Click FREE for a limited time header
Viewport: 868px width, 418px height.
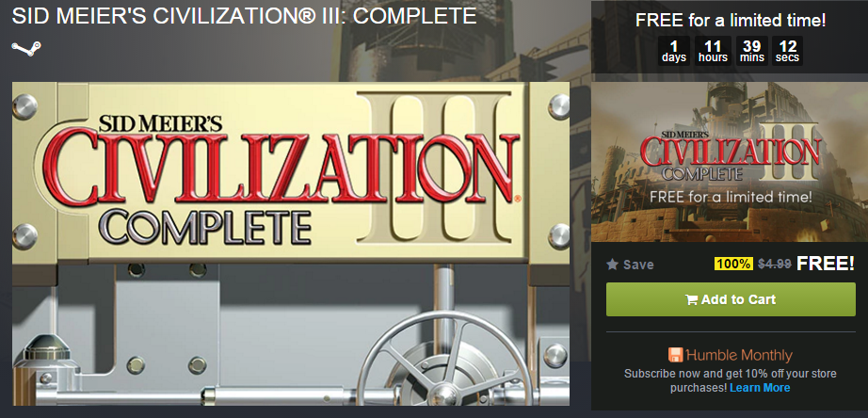click(731, 21)
